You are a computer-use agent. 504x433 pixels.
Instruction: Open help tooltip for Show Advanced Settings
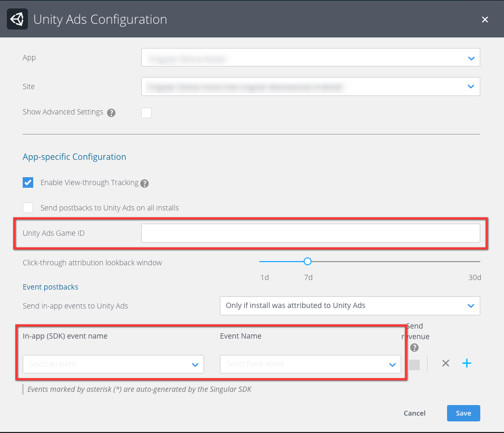tap(111, 113)
